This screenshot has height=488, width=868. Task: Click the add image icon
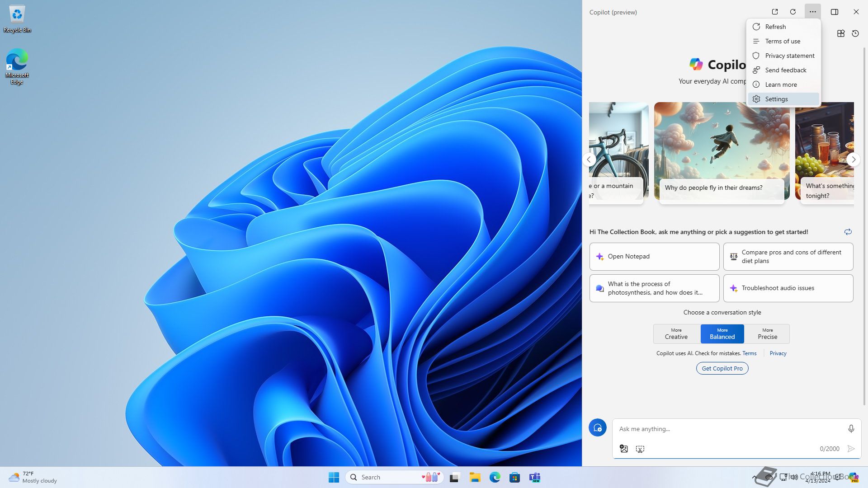tap(623, 449)
